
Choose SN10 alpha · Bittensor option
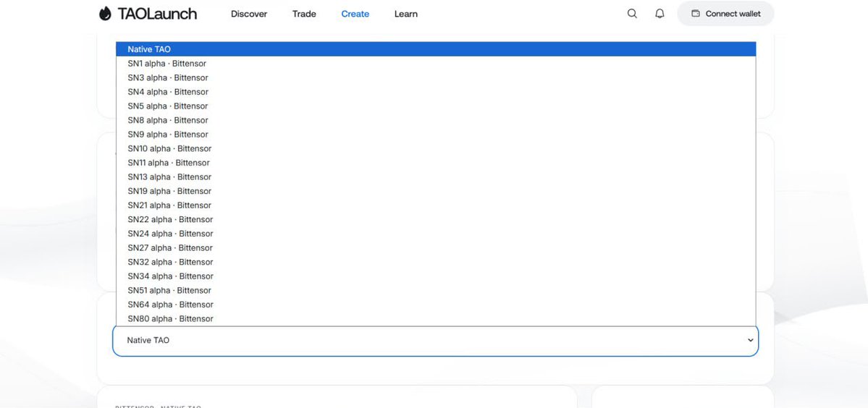tap(437, 149)
